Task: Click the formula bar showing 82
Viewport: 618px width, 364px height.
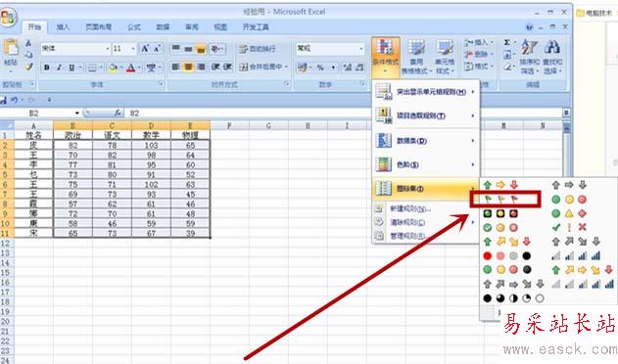Action: 343,114
